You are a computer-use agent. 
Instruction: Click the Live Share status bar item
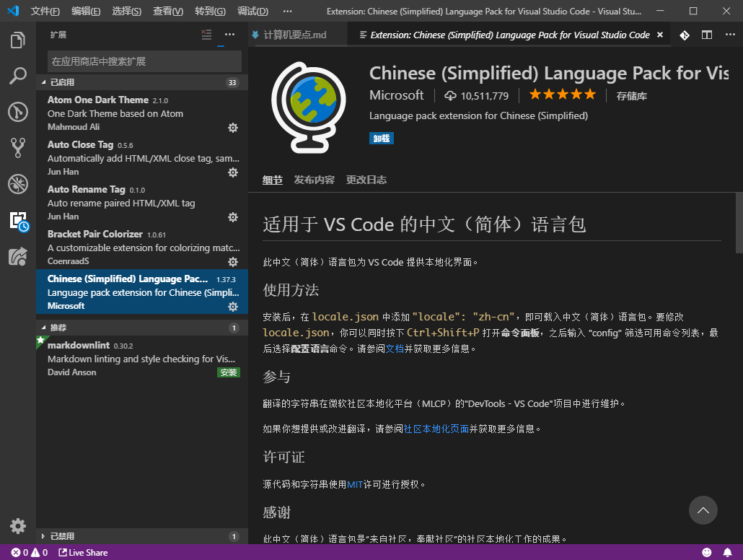[84, 552]
